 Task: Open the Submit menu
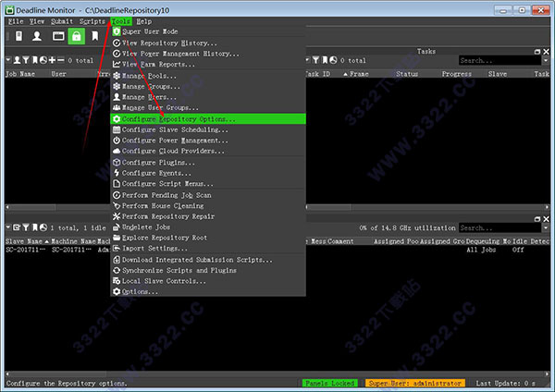click(x=62, y=21)
